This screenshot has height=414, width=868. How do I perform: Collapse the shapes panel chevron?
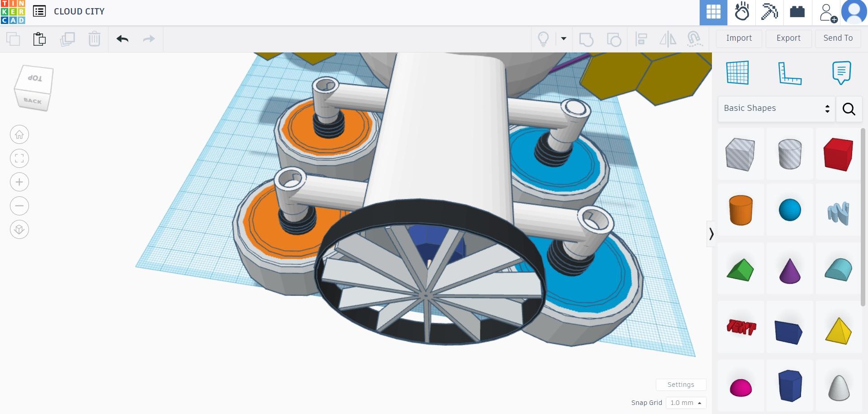point(711,234)
